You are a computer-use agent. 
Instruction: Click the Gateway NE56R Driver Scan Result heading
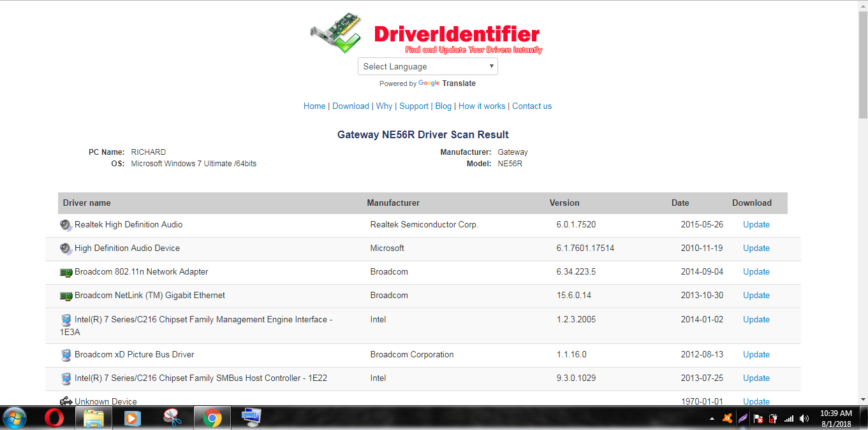tap(423, 135)
